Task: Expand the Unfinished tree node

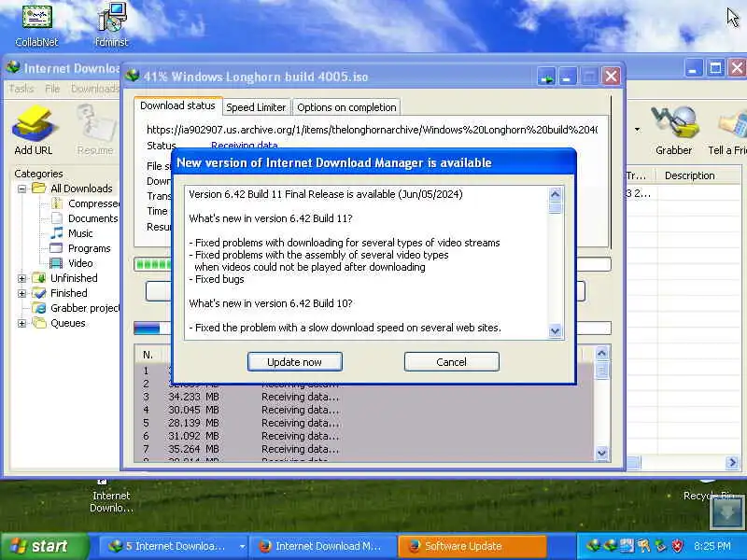Action: pyautogui.click(x=21, y=278)
